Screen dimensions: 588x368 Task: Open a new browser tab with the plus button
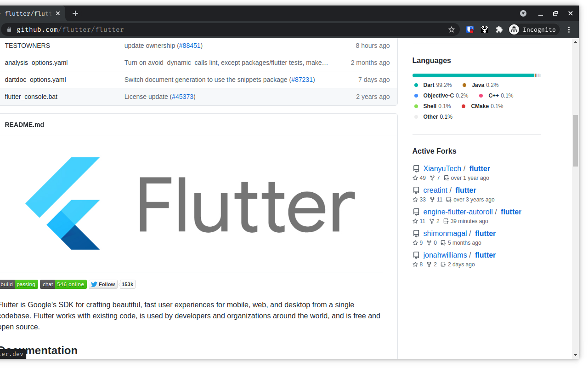tap(75, 13)
